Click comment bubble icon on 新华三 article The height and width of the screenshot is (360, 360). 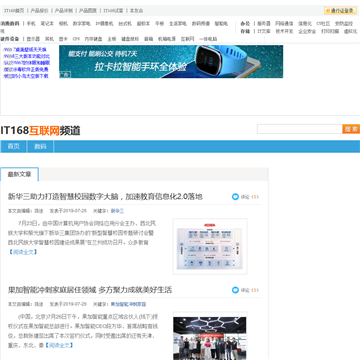[x=235, y=197]
